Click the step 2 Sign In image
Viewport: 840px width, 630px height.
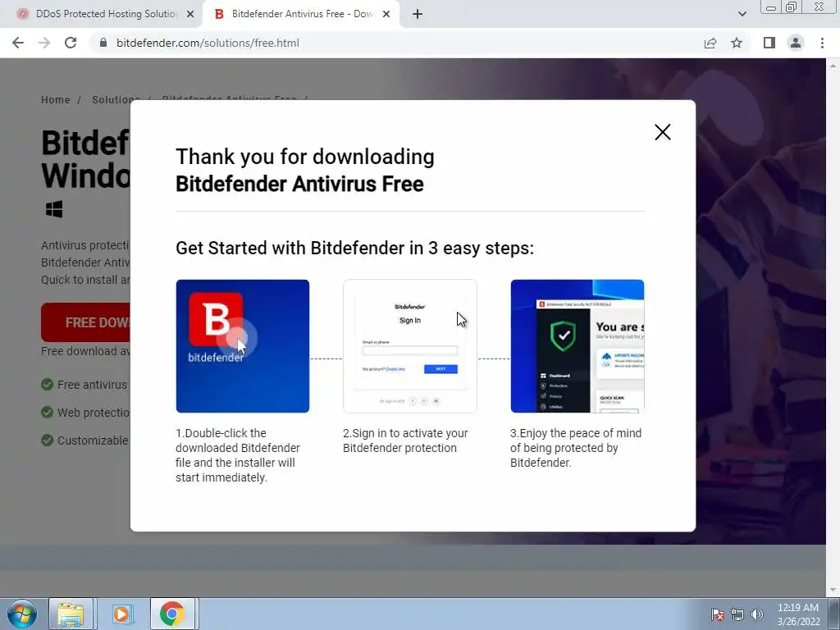click(x=410, y=346)
